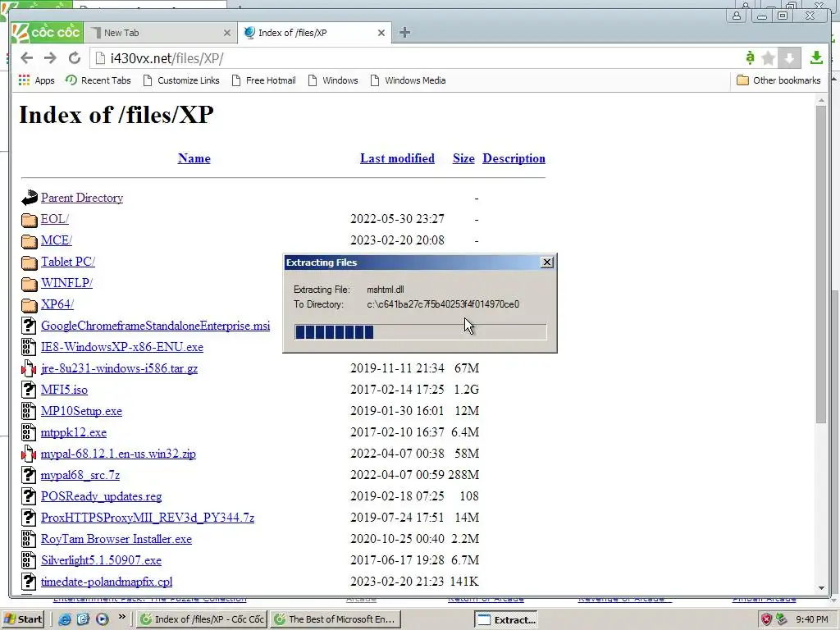Viewport: 840px width, 630px height.
Task: Open Customize Links bookmark
Action: point(181,80)
